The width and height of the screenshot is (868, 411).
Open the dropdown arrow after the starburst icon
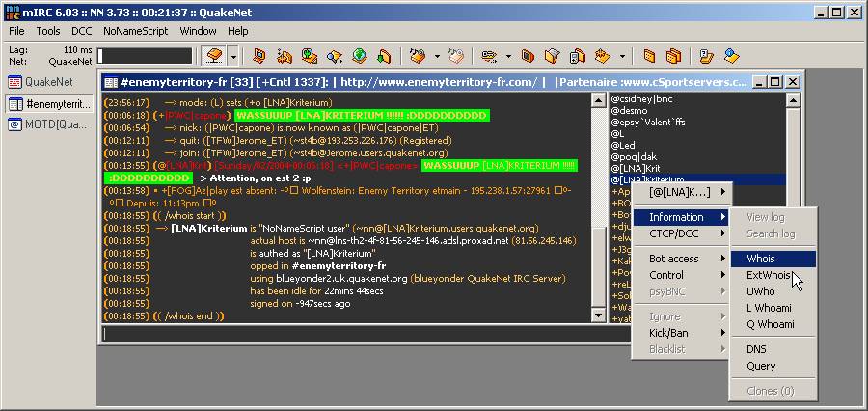(623, 56)
